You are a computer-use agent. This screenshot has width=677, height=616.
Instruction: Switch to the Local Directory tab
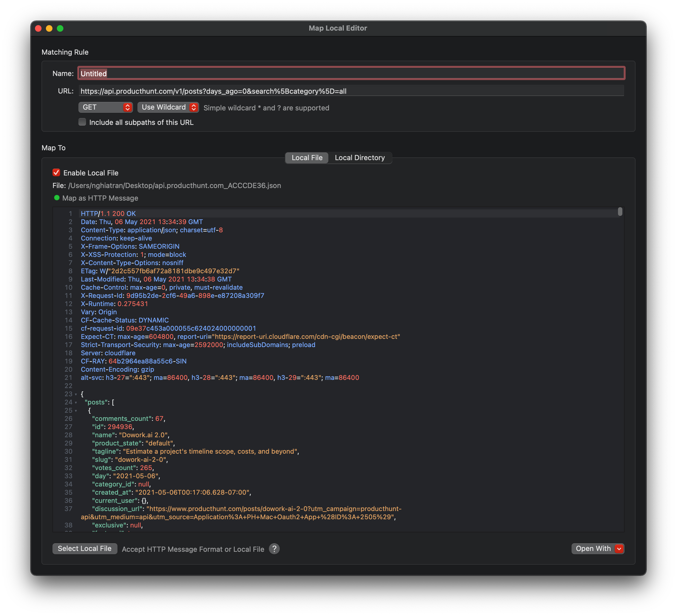coord(360,158)
